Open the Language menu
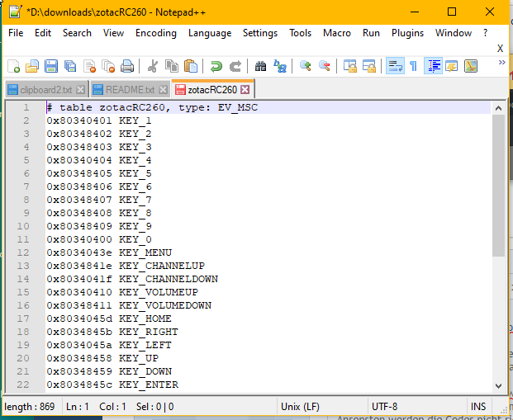The image size is (513, 420). pos(210,33)
